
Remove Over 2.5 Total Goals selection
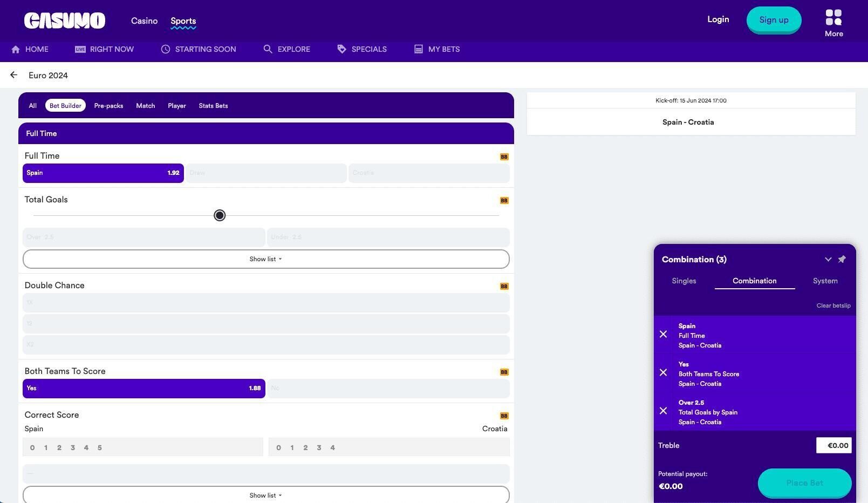pyautogui.click(x=663, y=411)
